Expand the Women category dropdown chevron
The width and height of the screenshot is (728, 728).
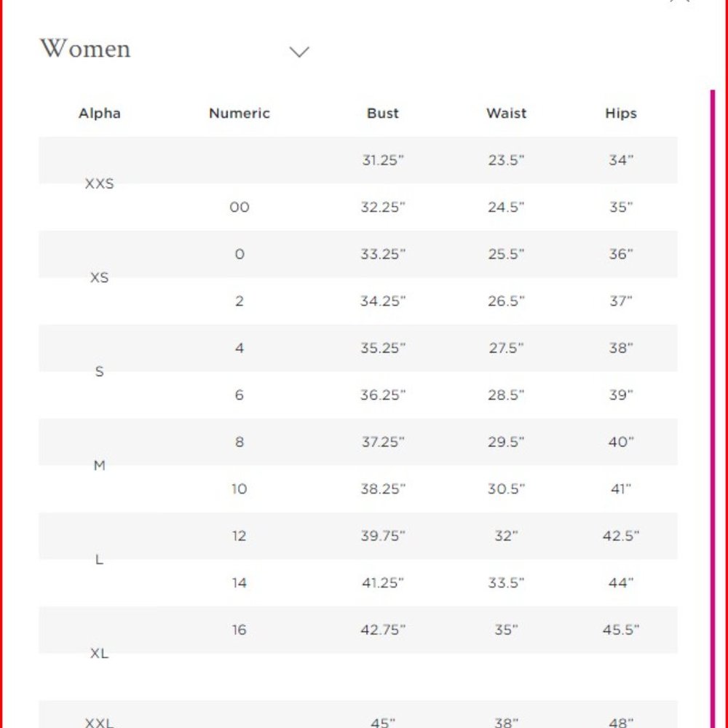pos(299,52)
